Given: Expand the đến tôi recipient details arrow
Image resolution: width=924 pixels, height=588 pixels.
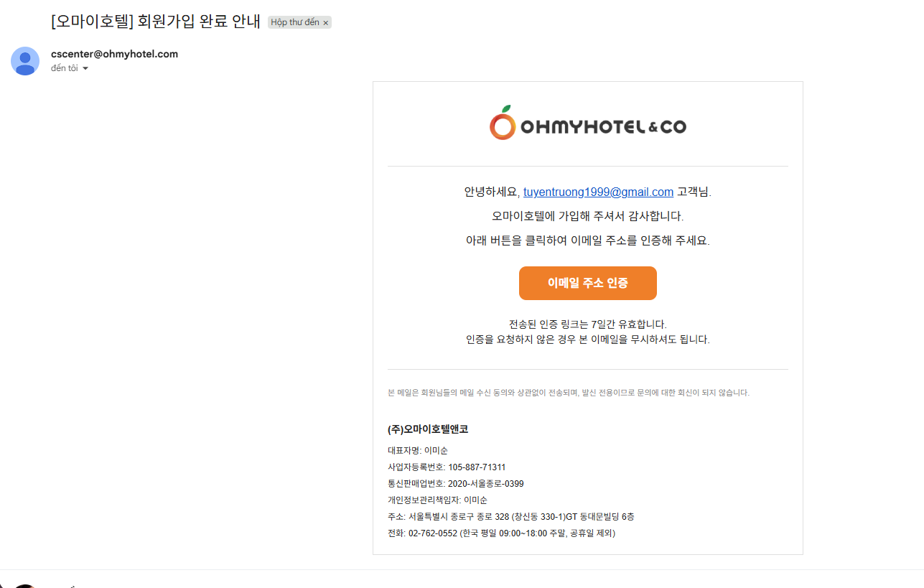Looking at the screenshot, I should click(85, 68).
